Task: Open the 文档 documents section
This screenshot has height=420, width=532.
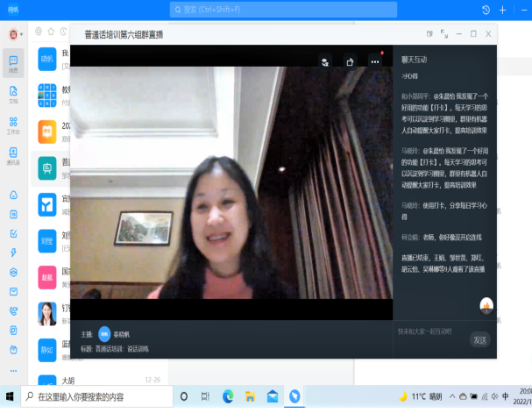Action: coord(14,92)
